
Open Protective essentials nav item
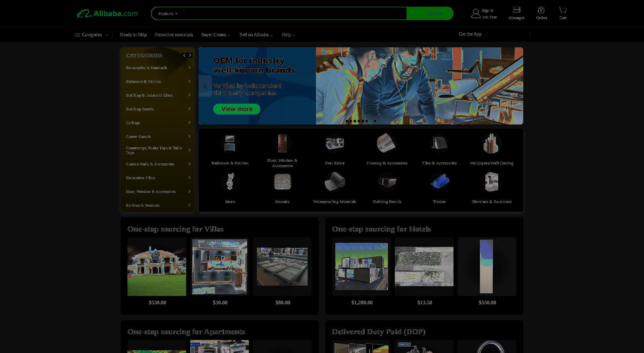point(174,35)
